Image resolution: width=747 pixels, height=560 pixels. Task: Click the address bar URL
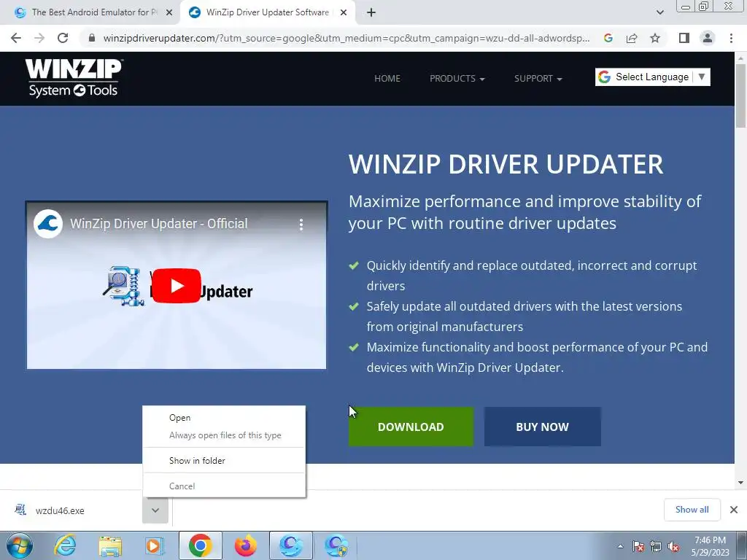click(347, 38)
